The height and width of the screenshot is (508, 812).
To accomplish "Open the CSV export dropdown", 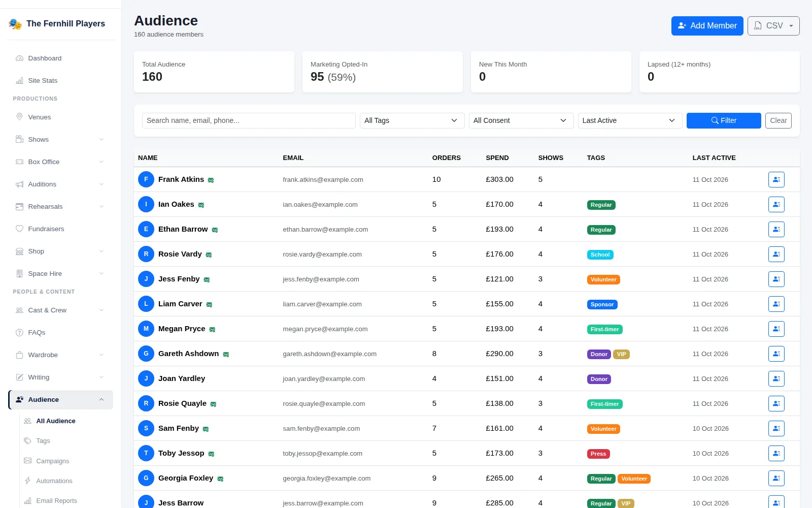I will (773, 26).
